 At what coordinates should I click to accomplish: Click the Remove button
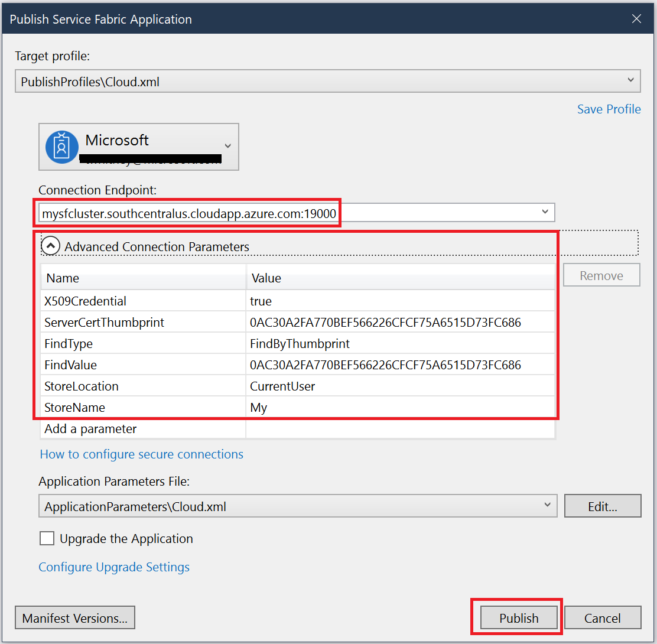coord(601,275)
